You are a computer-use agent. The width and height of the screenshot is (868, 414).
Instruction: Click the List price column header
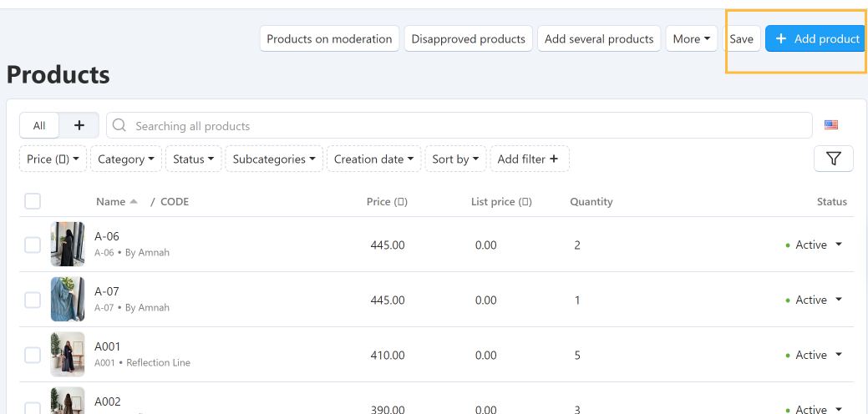coord(501,202)
